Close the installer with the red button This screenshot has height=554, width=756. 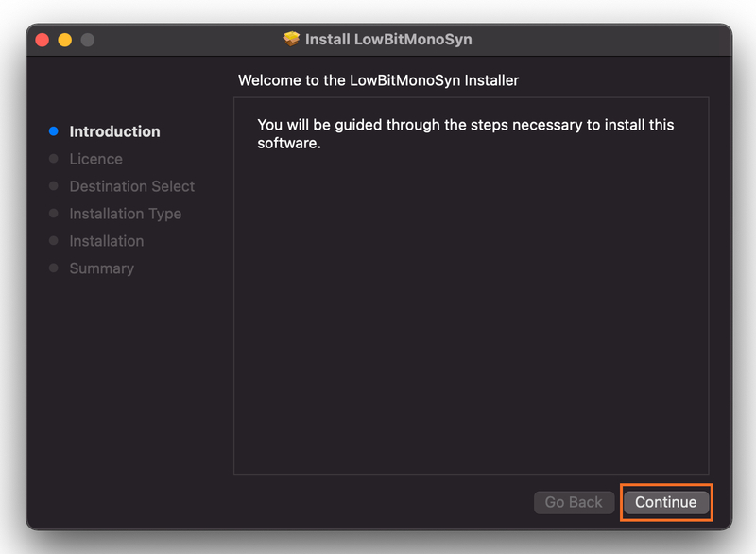[42, 40]
